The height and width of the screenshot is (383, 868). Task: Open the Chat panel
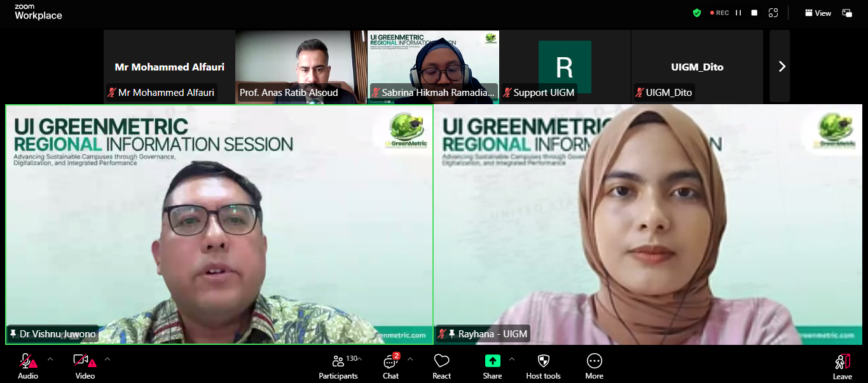pyautogui.click(x=390, y=366)
